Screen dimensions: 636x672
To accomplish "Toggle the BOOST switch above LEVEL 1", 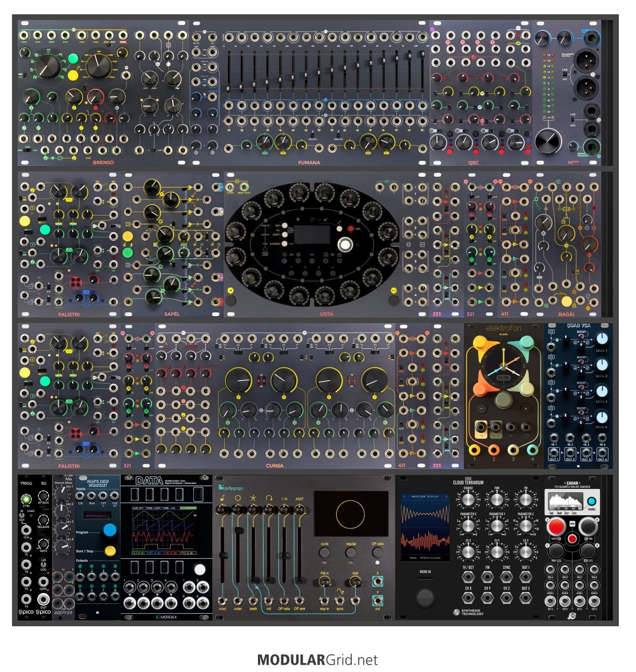I will (582, 336).
